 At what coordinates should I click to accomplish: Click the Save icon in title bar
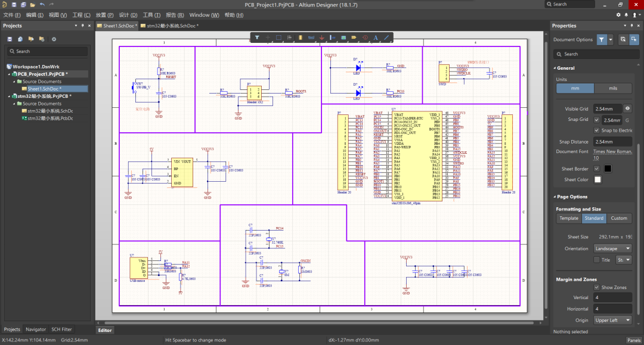pyautogui.click(x=14, y=5)
